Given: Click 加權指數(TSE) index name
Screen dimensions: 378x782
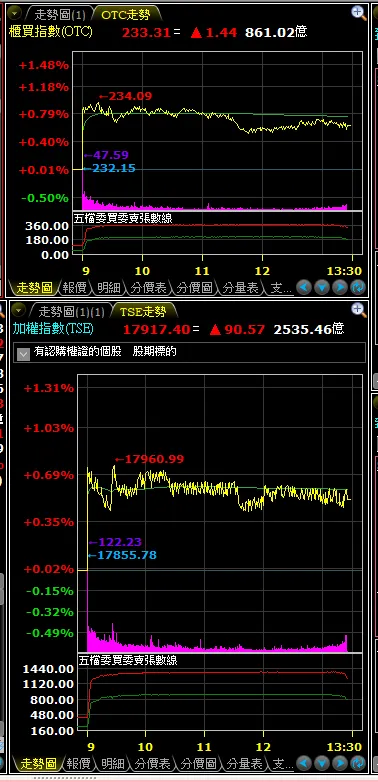Looking at the screenshot, I should (x=53, y=329).
